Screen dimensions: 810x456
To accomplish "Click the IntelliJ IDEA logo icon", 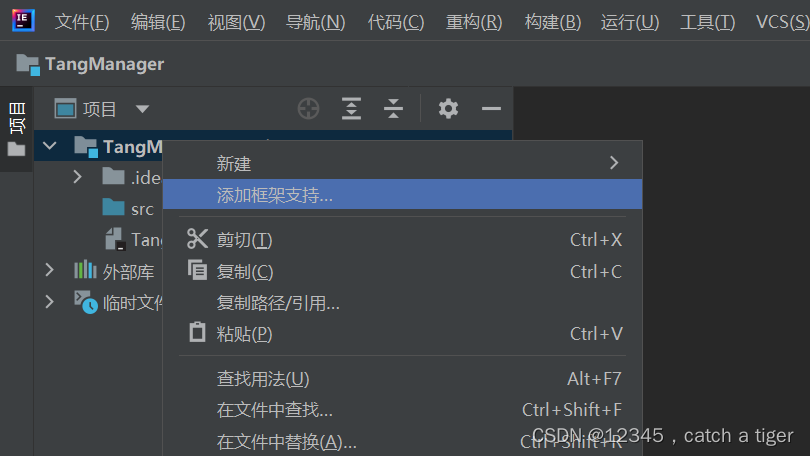I will pos(23,21).
